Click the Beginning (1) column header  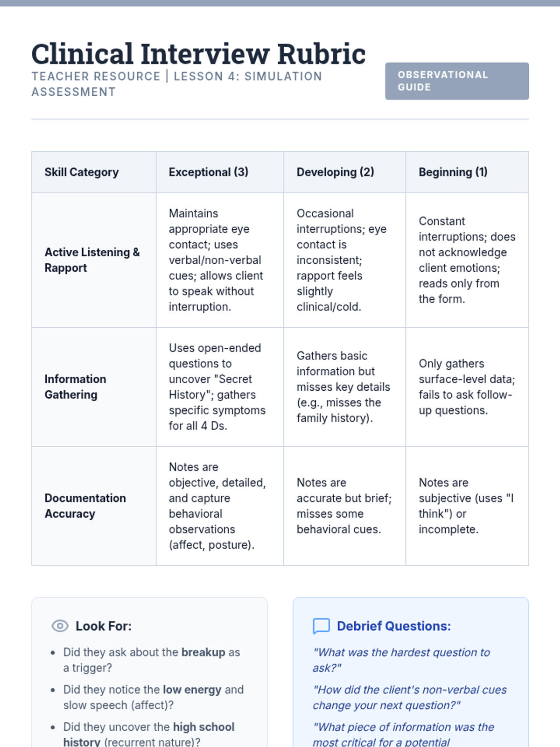453,172
